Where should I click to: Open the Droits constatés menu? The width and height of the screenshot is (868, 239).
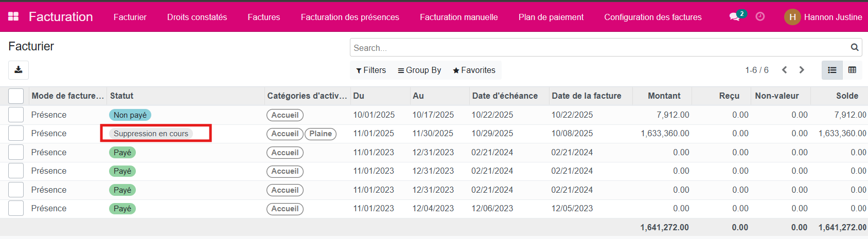click(197, 17)
